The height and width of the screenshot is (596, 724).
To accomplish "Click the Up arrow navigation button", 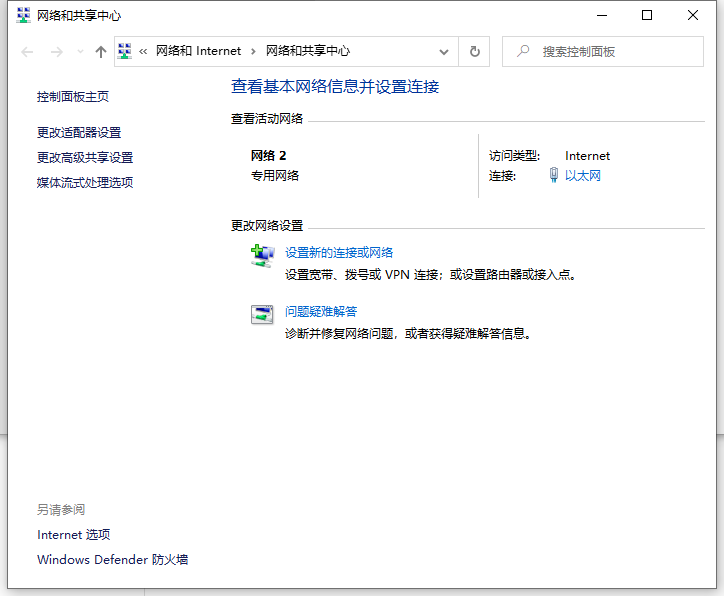I will point(100,52).
